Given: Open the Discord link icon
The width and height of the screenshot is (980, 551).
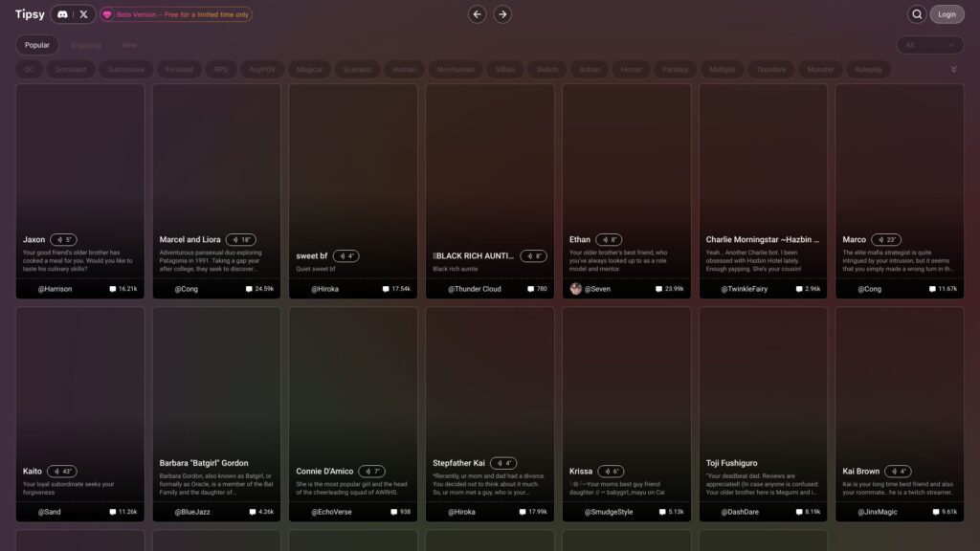Looking at the screenshot, I should (x=62, y=14).
